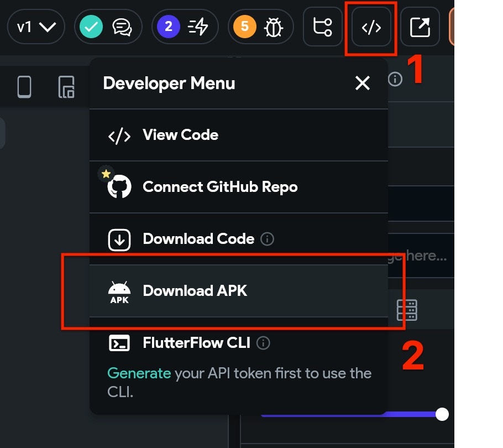Click the green checkmark status icon

click(x=91, y=27)
